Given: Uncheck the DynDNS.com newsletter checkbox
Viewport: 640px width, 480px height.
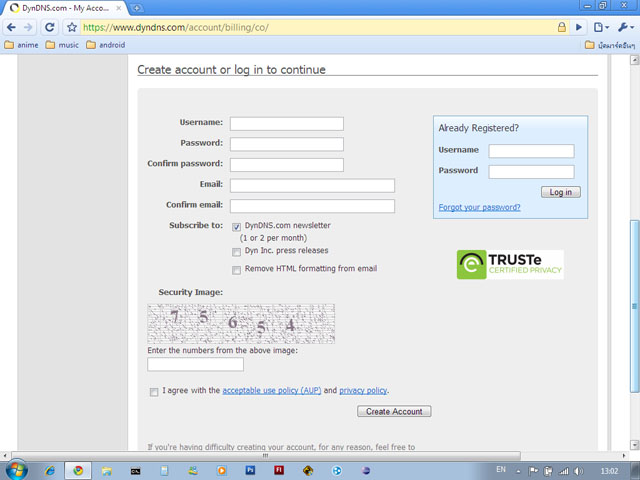Looking at the screenshot, I should coord(236,227).
